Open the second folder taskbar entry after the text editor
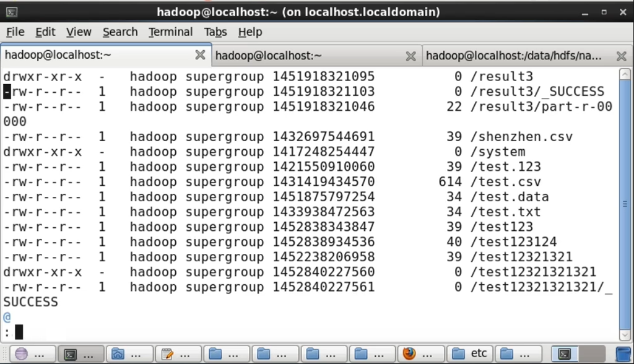 tap(276, 354)
